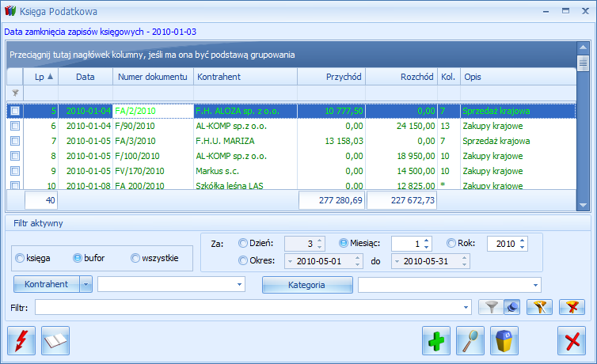597x364 pixels.
Task: Click the Przychód total 277 280,69
Action: (332, 200)
